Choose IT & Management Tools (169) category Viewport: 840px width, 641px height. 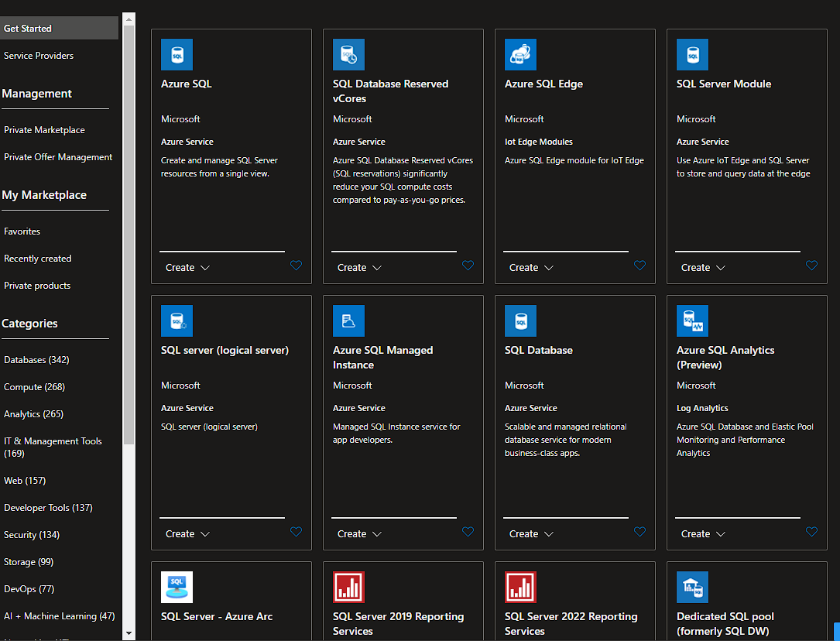click(x=53, y=447)
